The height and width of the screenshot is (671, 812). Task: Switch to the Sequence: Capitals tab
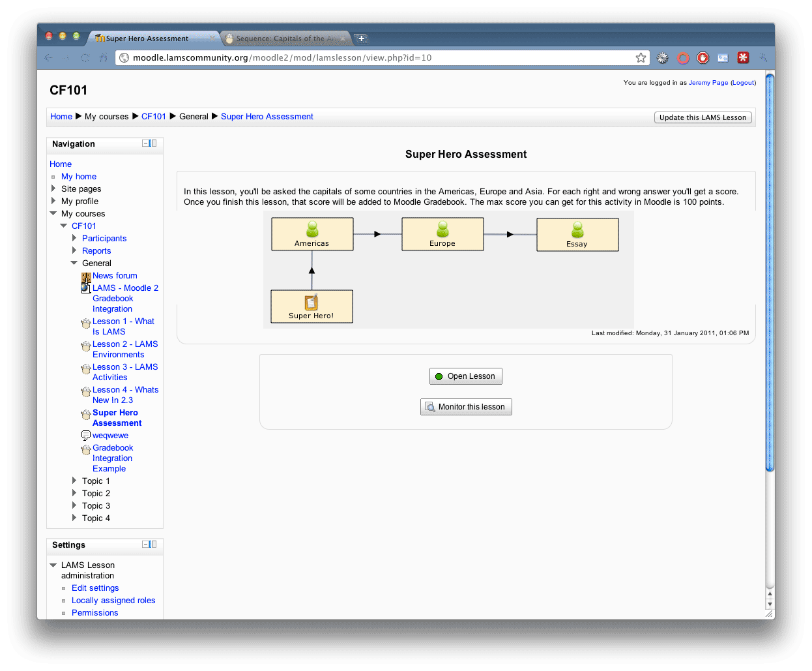285,38
